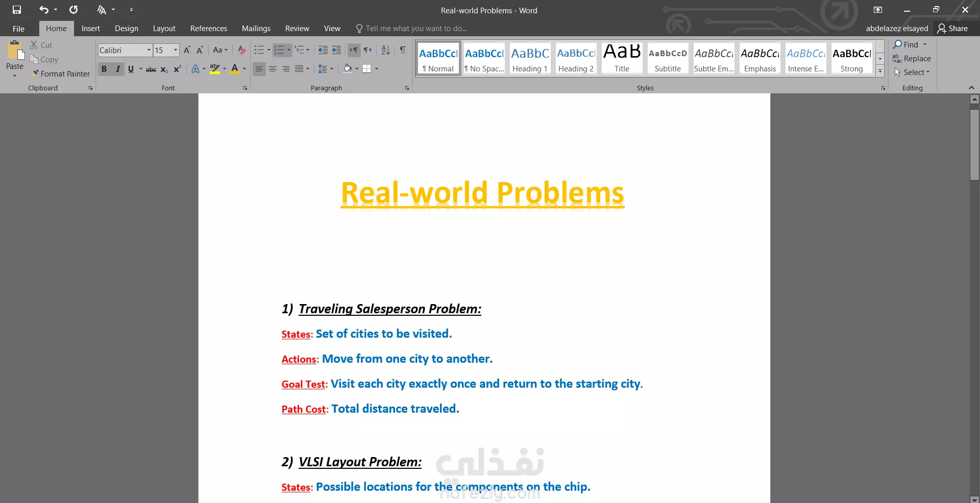Open line and paragraph spacing options
The image size is (980, 503).
[x=325, y=69]
